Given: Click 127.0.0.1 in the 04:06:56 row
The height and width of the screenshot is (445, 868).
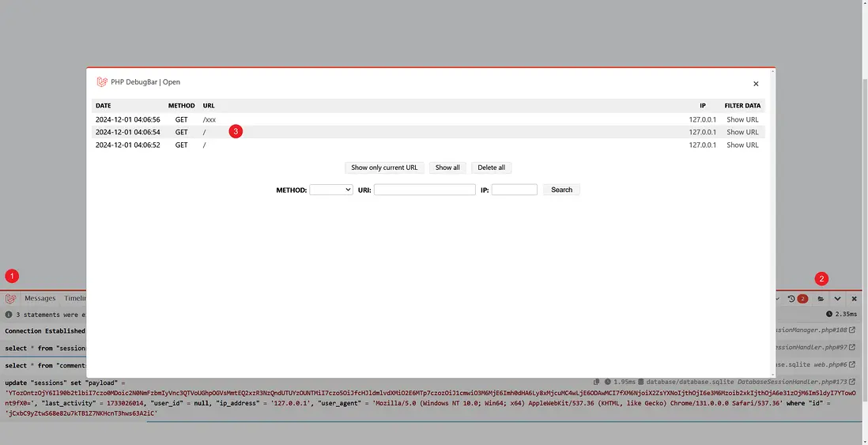Looking at the screenshot, I should pyautogui.click(x=703, y=119).
